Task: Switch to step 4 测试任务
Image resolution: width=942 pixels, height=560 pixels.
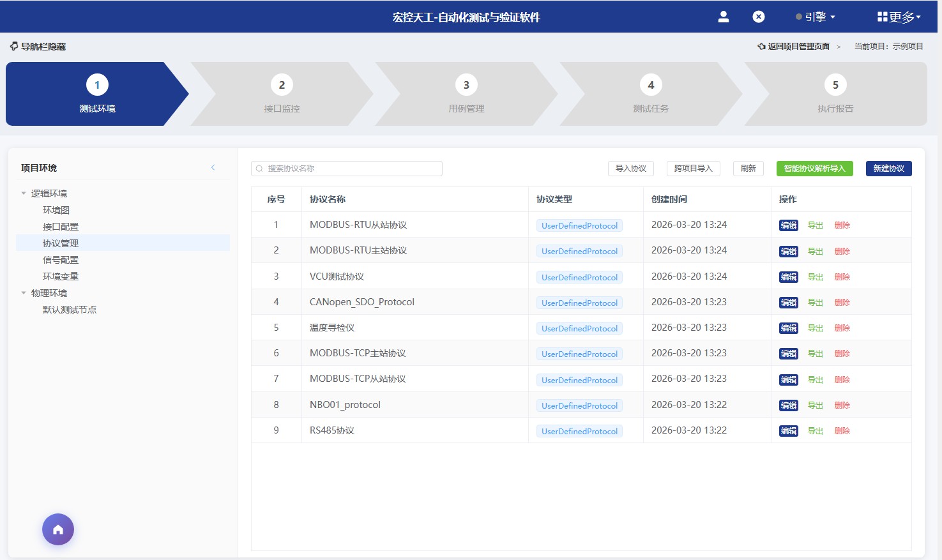Action: (x=650, y=94)
